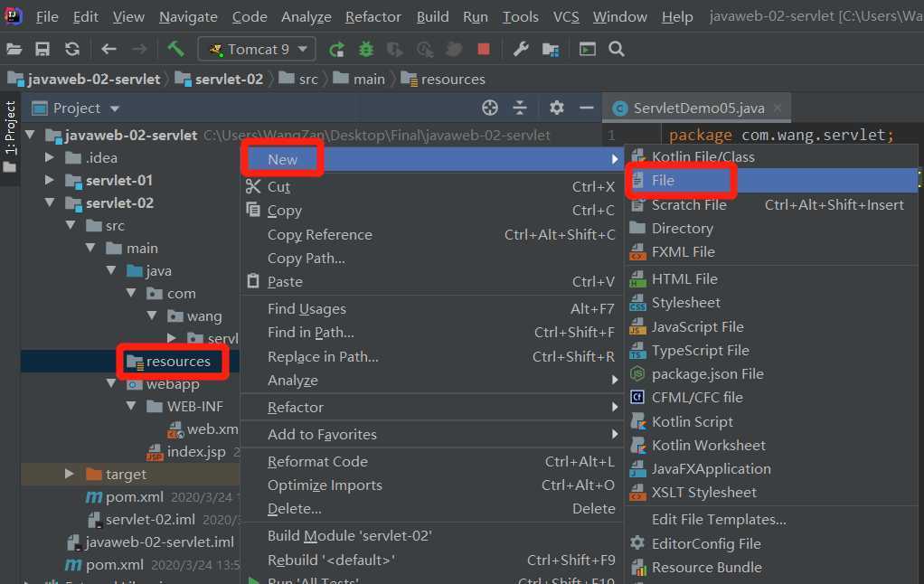Choose Optimize Imports in context menu
Screen dimensions: 924x584
coord(432,485)
